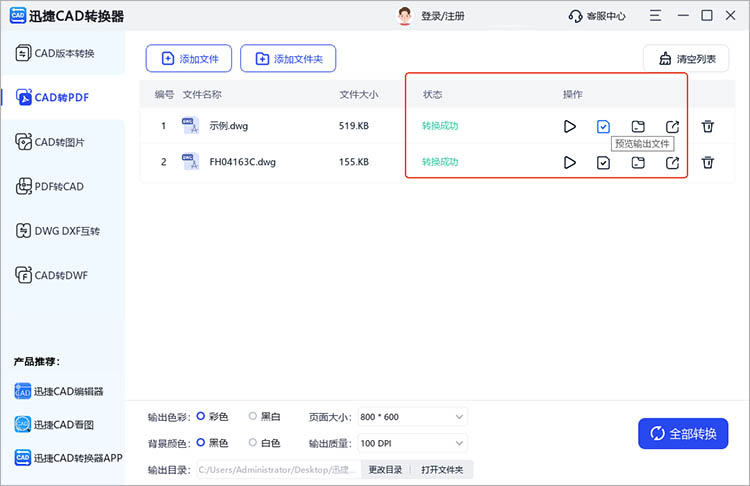
Task: Preview output file for 示例.dwg
Action: pyautogui.click(x=603, y=126)
